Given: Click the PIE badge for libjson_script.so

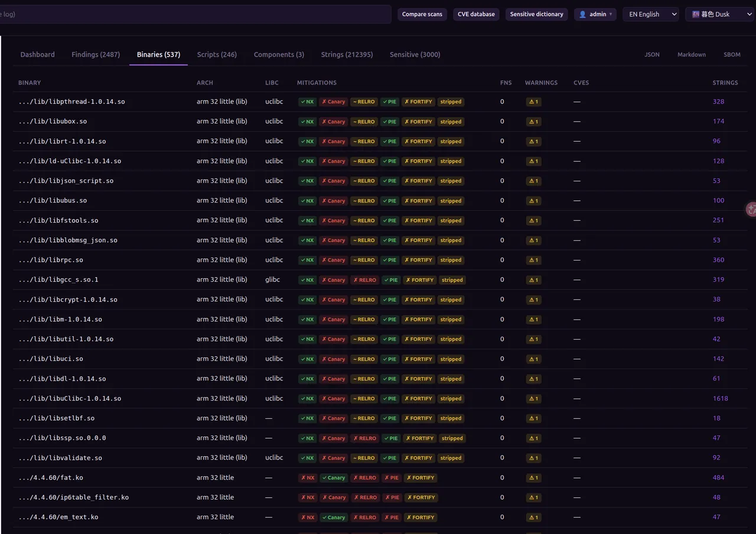Looking at the screenshot, I should pos(389,181).
